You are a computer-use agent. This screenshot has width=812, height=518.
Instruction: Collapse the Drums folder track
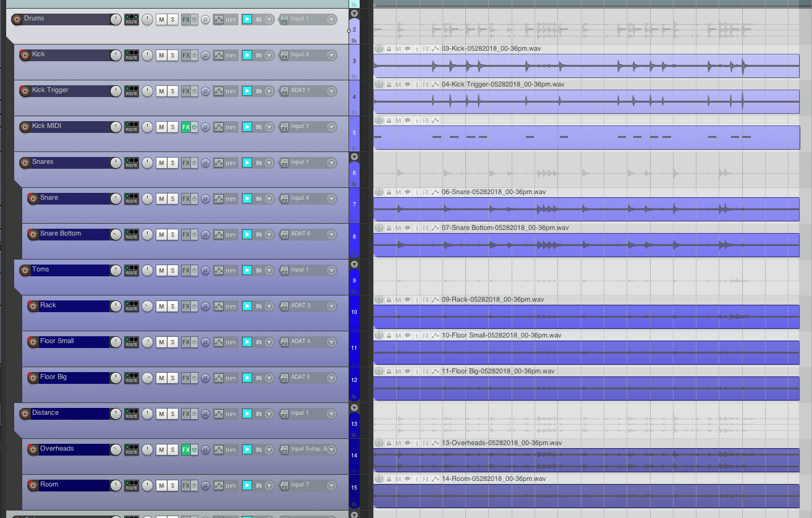354,12
